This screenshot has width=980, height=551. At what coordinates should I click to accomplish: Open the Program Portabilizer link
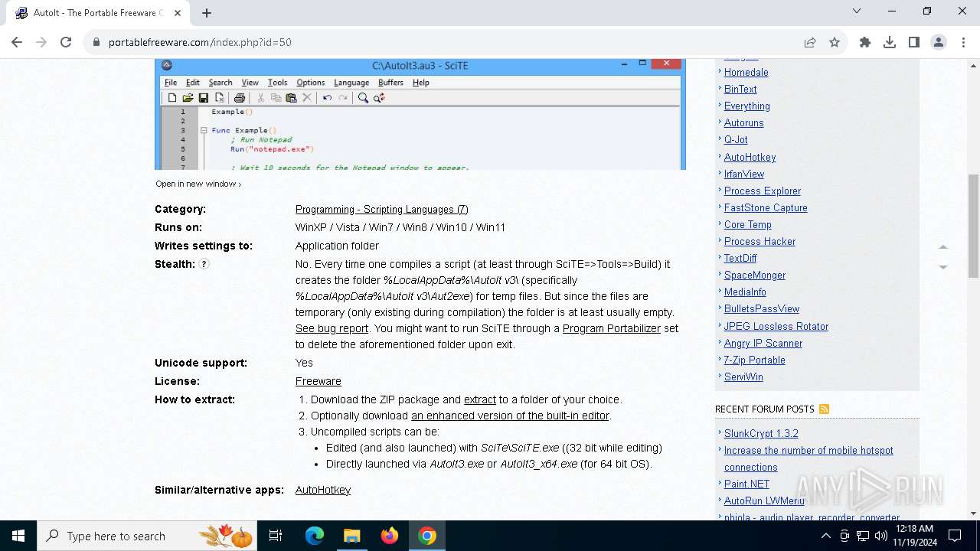pyautogui.click(x=612, y=328)
